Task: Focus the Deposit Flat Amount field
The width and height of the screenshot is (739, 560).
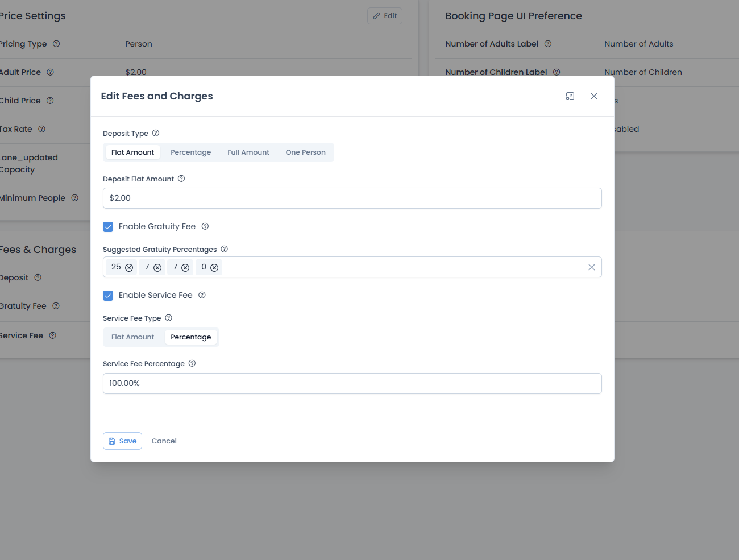Action: (x=352, y=198)
